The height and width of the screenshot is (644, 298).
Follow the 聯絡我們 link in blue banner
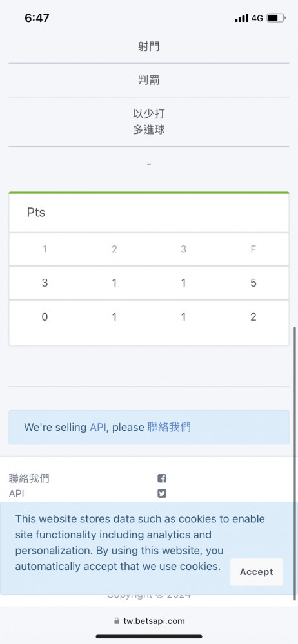pyautogui.click(x=169, y=427)
